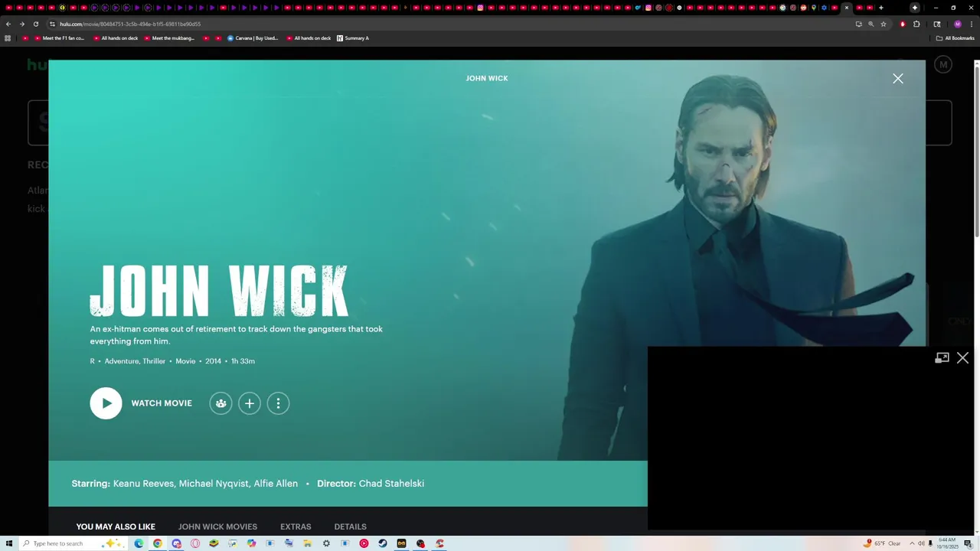Bookmark this page with star icon
This screenshot has width=980, height=551.
[x=884, y=24]
